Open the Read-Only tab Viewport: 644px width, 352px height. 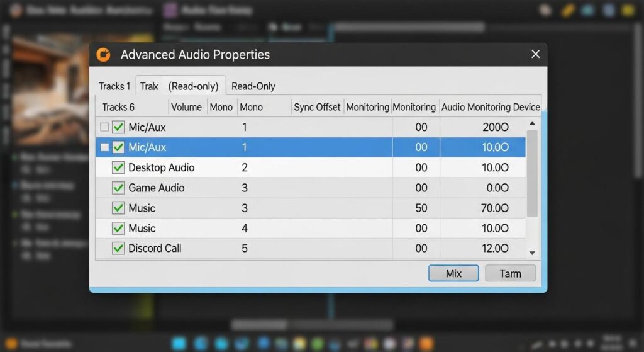pos(253,86)
